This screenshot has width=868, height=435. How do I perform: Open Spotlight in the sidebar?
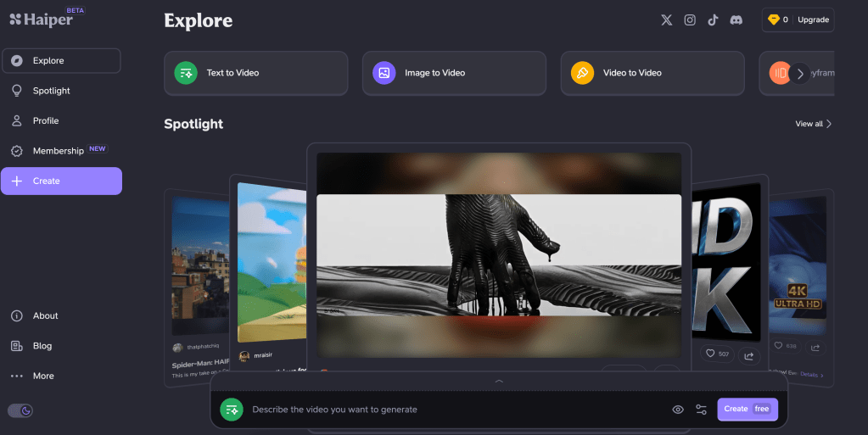[x=51, y=91]
